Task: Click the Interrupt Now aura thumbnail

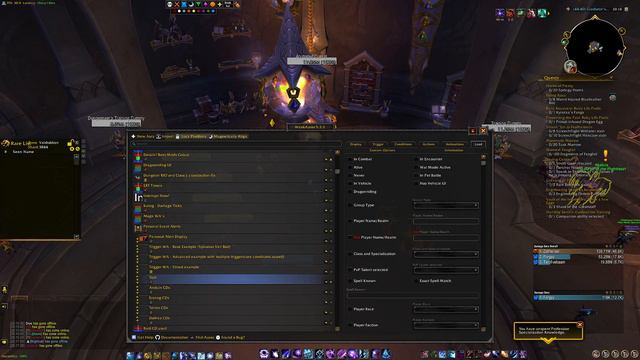Action: tap(138, 198)
